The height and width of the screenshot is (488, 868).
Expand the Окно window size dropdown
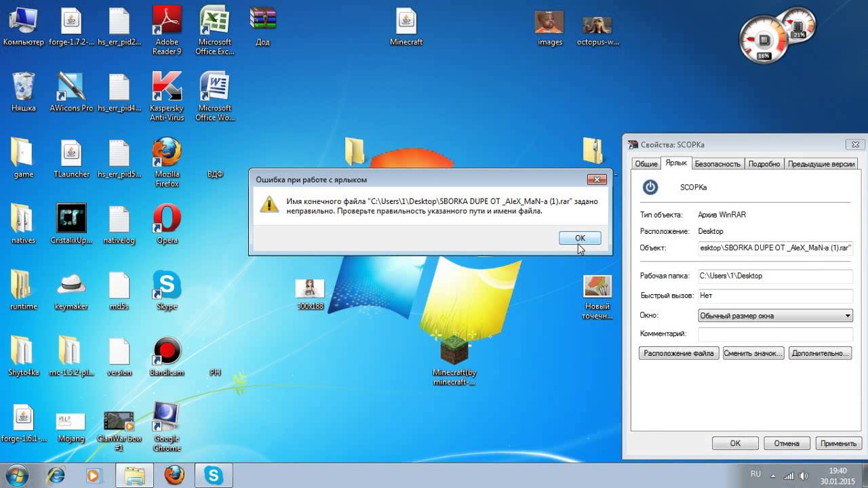pos(775,315)
